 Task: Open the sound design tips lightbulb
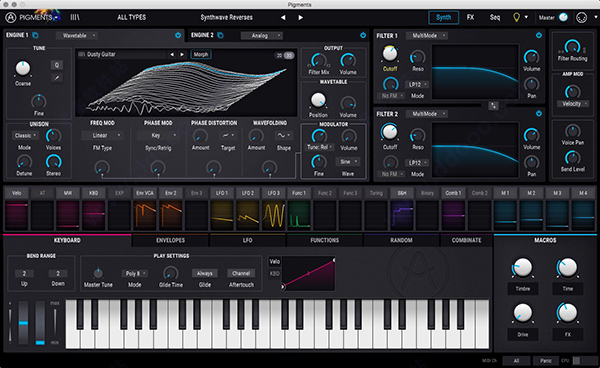[x=516, y=17]
